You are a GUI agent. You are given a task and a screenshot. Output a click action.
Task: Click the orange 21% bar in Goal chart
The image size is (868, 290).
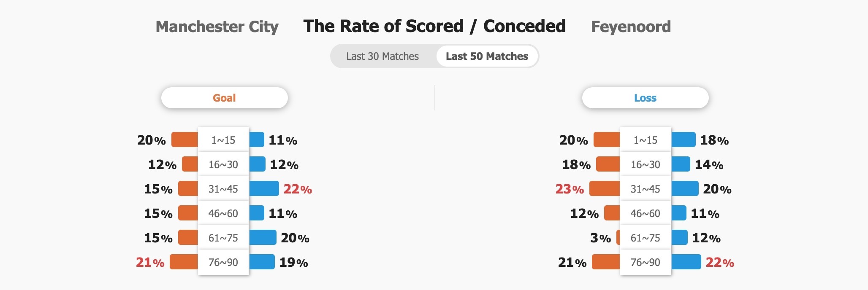pyautogui.click(x=184, y=262)
